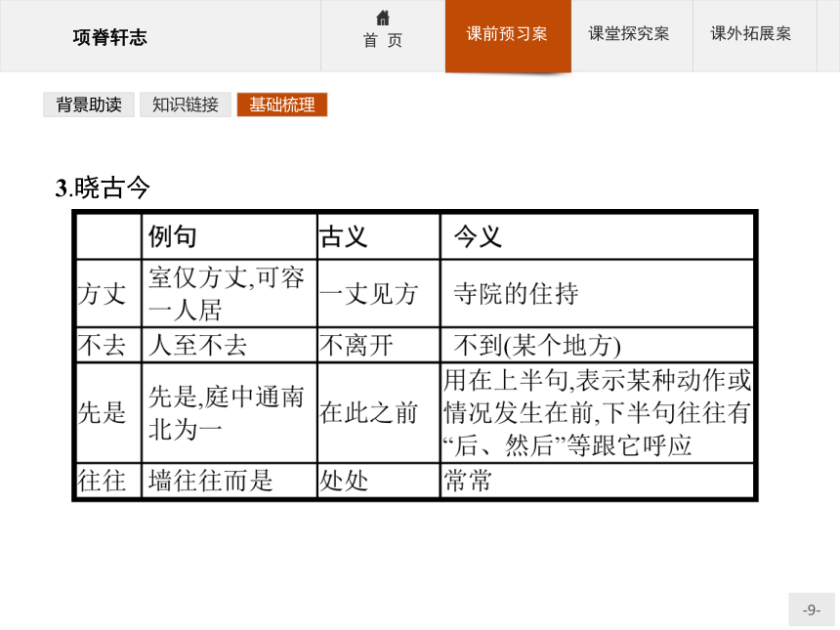Select the 方丈 row label cell
Image resolution: width=840 pixels, height=630 pixels.
108,294
